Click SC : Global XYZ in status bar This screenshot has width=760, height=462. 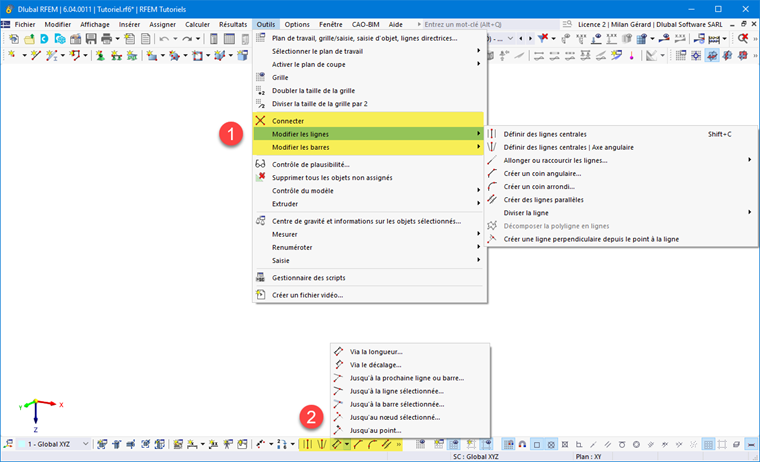point(475,457)
